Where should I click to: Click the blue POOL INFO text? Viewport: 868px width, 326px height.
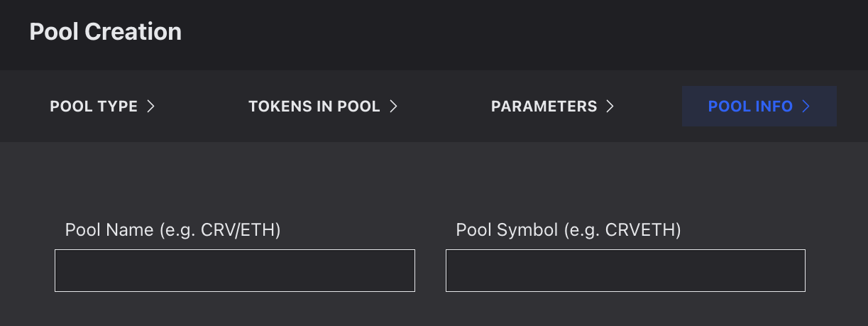750,107
